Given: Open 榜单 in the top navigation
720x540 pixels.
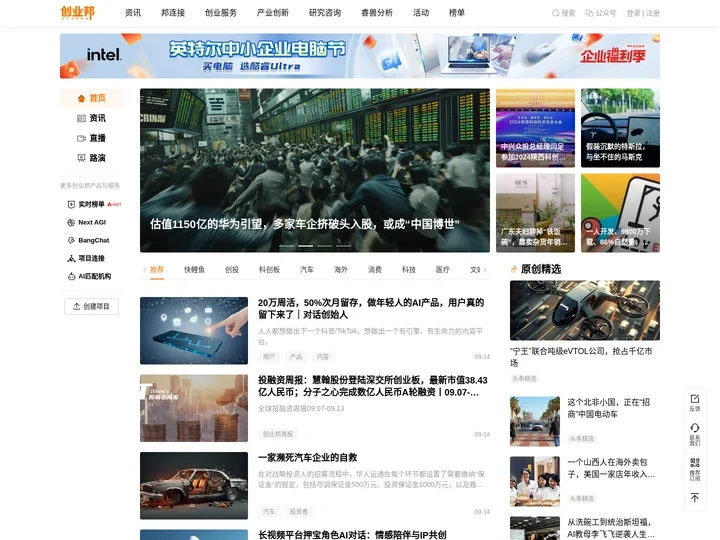Looking at the screenshot, I should (456, 13).
